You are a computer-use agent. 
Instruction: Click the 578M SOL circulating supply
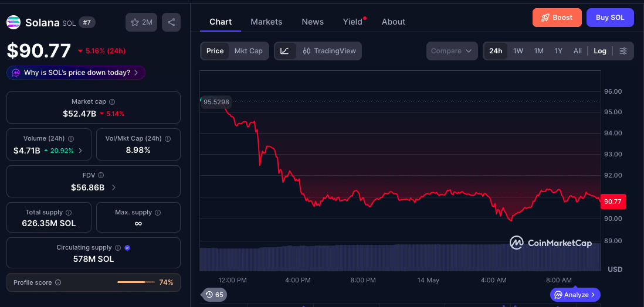[94, 259]
